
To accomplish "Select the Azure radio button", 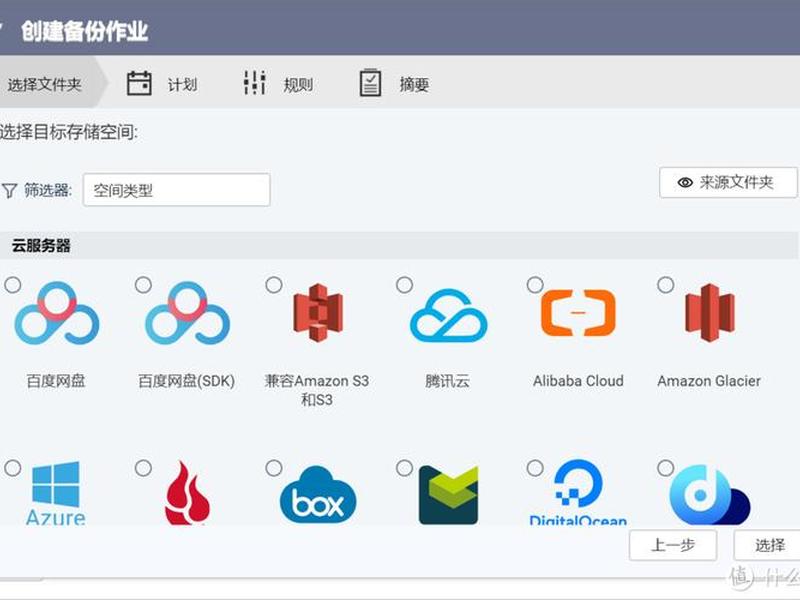I will (13, 468).
